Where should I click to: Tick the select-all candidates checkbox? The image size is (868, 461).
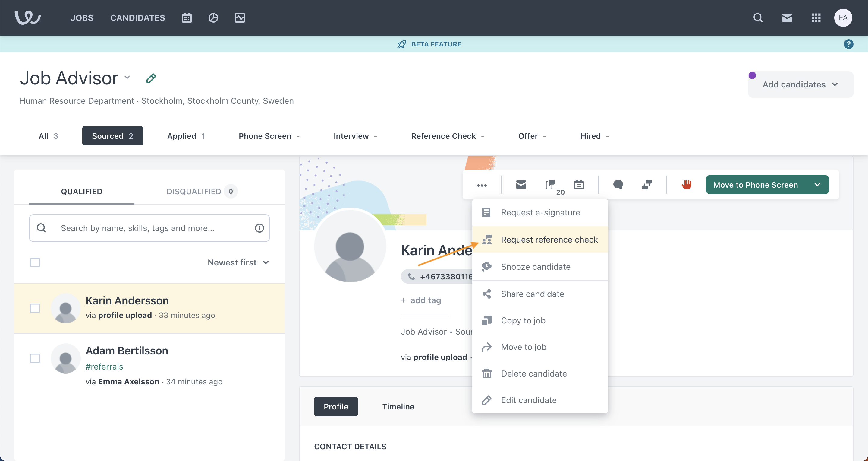point(35,262)
